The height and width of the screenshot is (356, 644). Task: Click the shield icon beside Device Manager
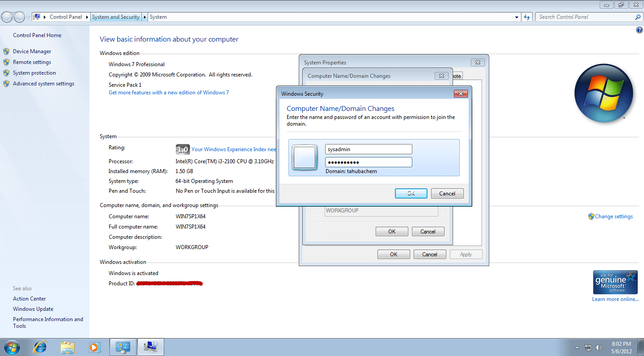point(6,51)
